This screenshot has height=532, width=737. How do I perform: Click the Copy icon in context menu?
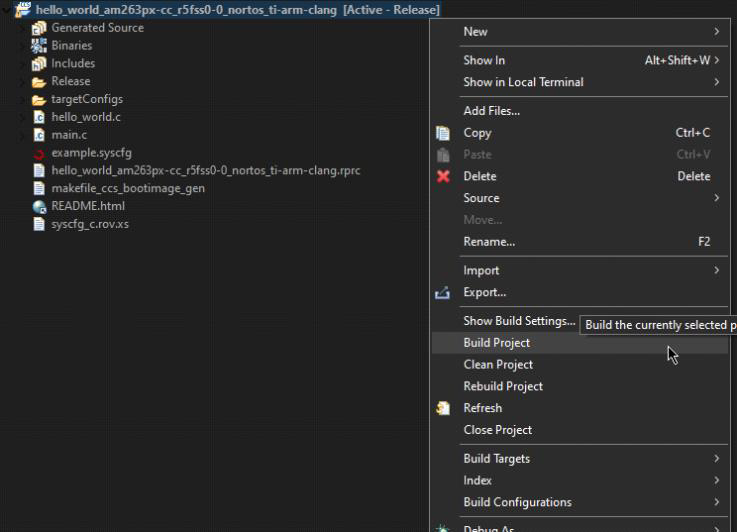coord(444,133)
